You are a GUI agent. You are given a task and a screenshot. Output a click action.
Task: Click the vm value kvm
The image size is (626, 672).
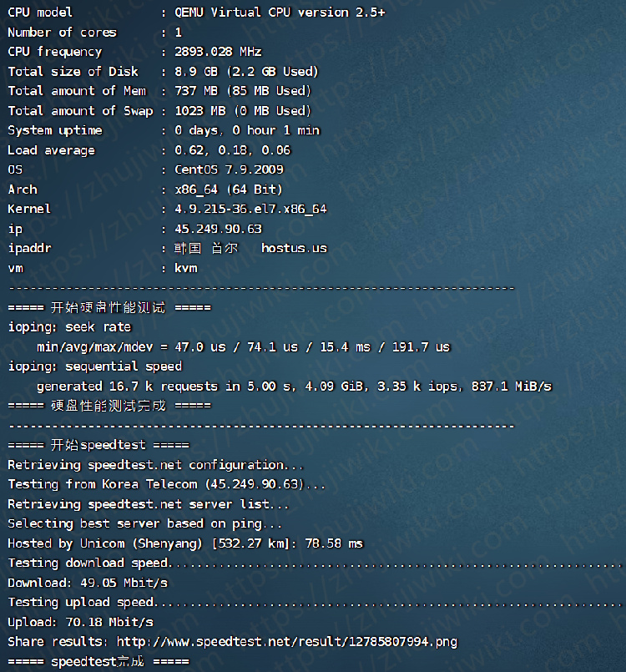pyautogui.click(x=186, y=268)
